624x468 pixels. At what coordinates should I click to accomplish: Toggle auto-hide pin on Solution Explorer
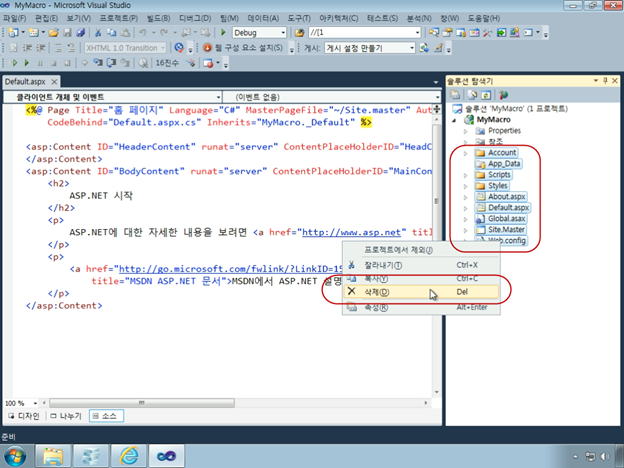point(605,81)
